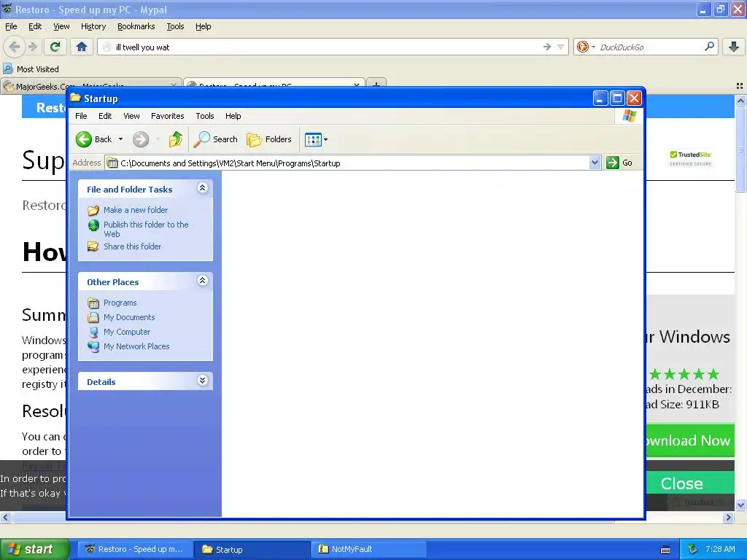
Task: Toggle the Folders pane button
Action: pyautogui.click(x=269, y=139)
